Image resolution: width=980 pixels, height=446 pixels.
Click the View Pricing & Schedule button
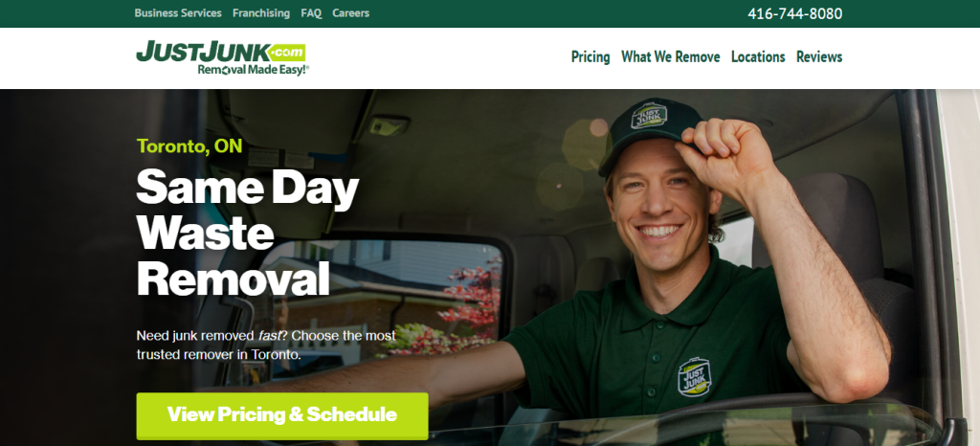(x=282, y=415)
